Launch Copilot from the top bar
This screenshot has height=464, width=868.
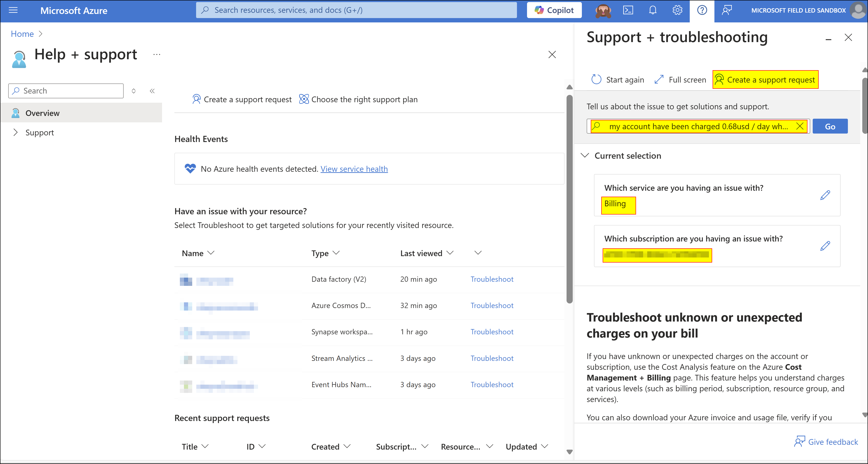pos(554,10)
